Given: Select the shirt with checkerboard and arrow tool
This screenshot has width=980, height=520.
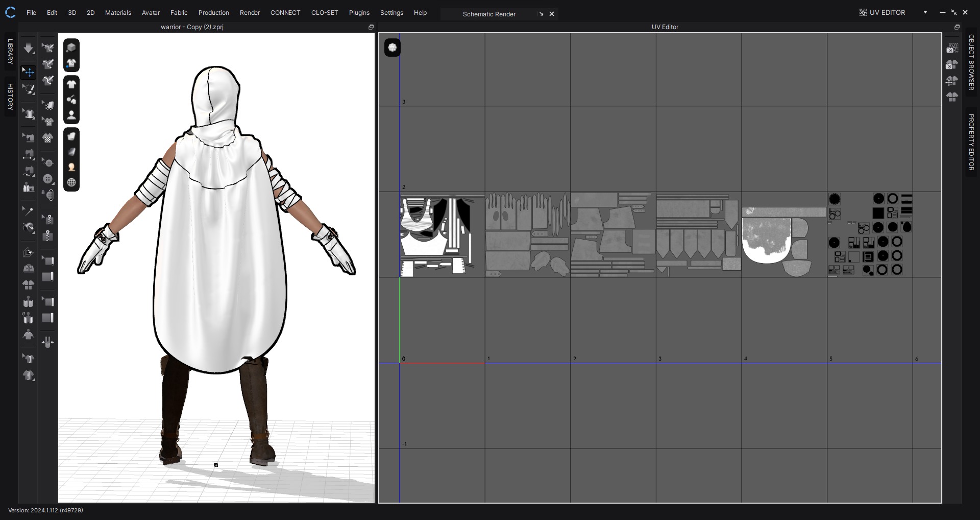Looking at the screenshot, I should click(48, 122).
